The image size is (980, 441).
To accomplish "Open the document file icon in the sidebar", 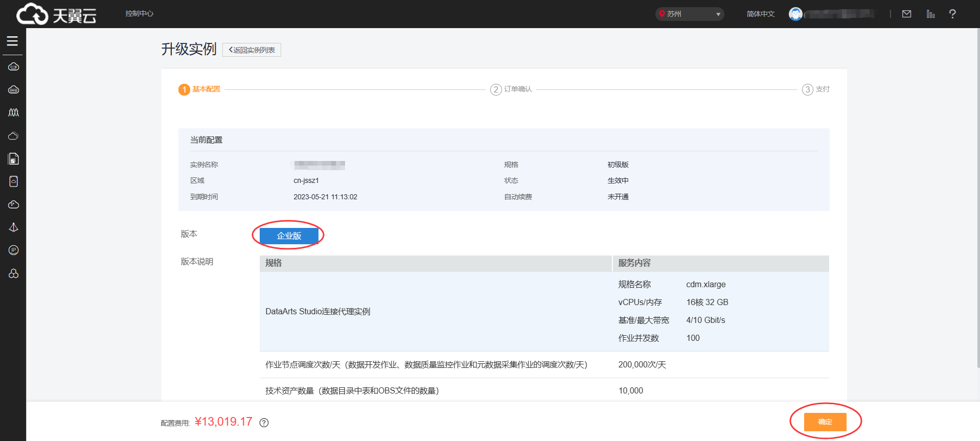I will [13, 159].
